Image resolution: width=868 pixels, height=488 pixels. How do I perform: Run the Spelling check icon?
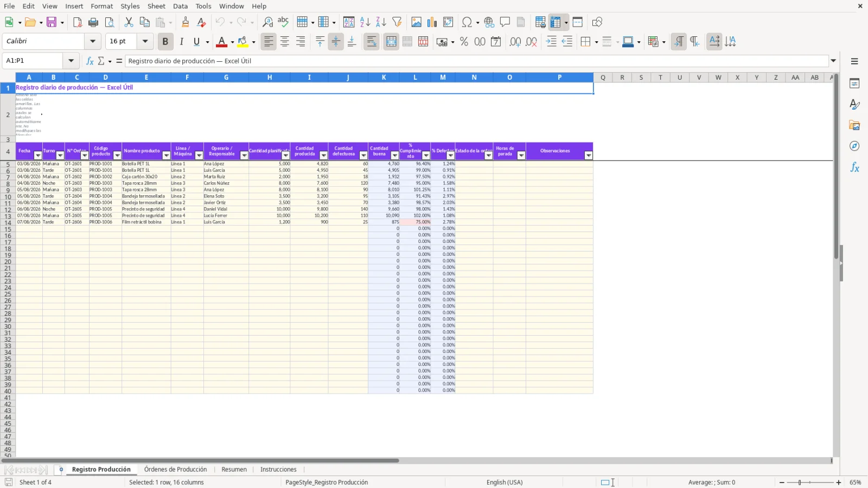coord(283,22)
